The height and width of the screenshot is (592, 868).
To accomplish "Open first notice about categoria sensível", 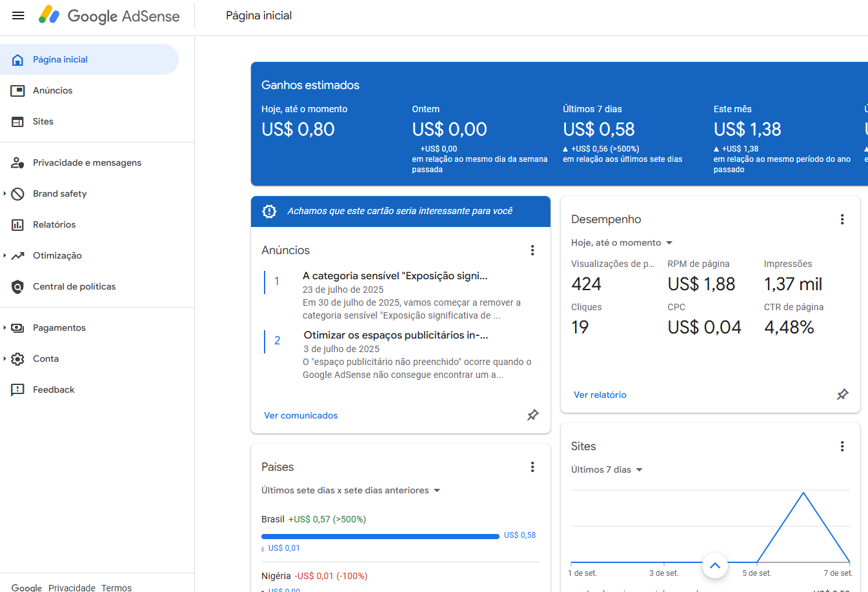I will (394, 276).
